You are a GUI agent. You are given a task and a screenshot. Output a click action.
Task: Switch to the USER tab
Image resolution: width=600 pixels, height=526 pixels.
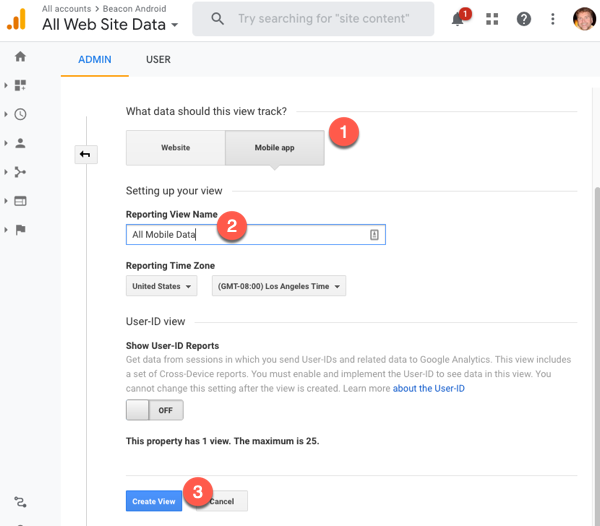(x=158, y=60)
